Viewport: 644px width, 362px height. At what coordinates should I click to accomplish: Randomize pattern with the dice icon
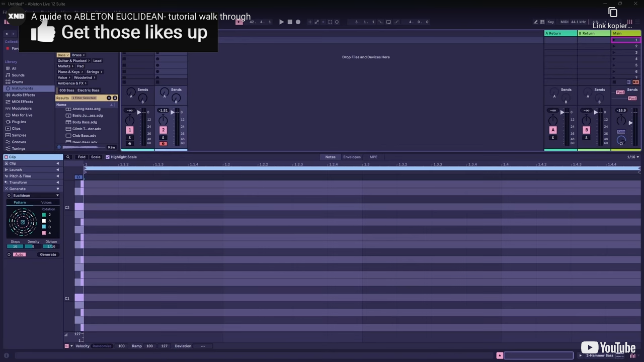[23, 222]
